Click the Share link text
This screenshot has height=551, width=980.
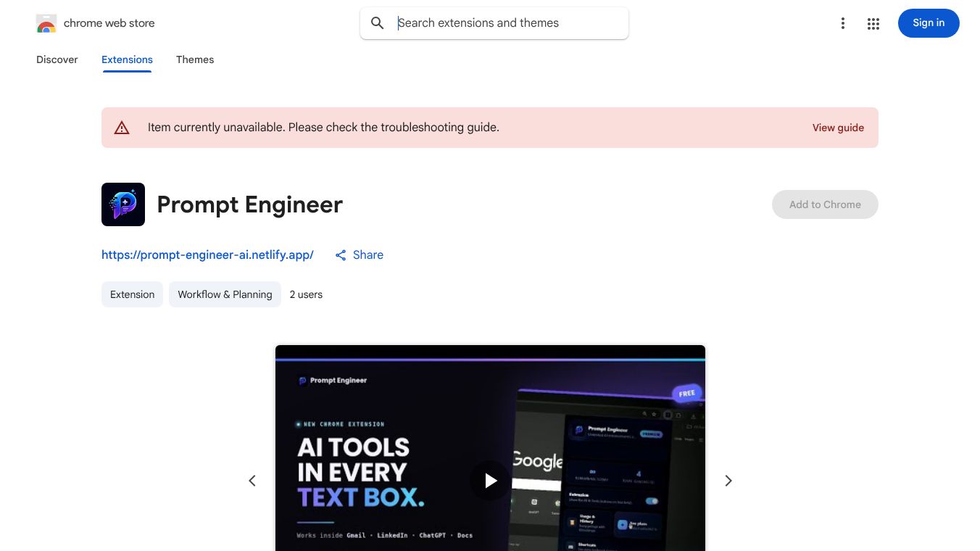368,255
